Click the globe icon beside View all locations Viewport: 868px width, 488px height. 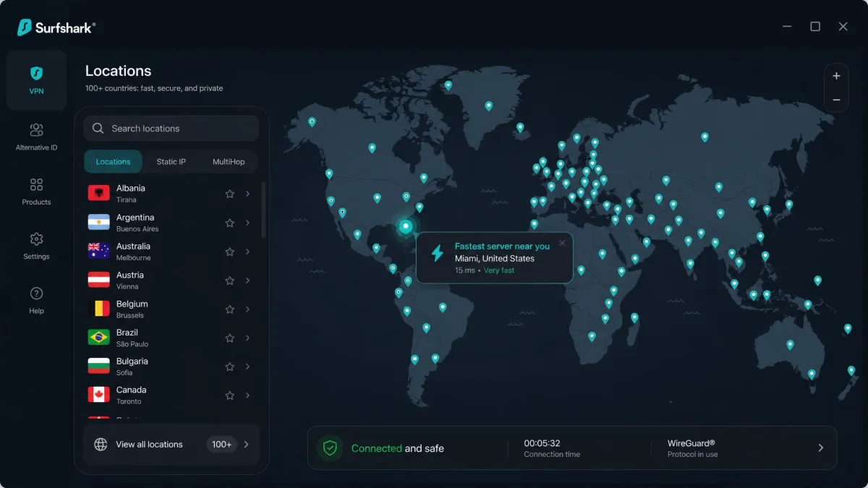tap(101, 445)
